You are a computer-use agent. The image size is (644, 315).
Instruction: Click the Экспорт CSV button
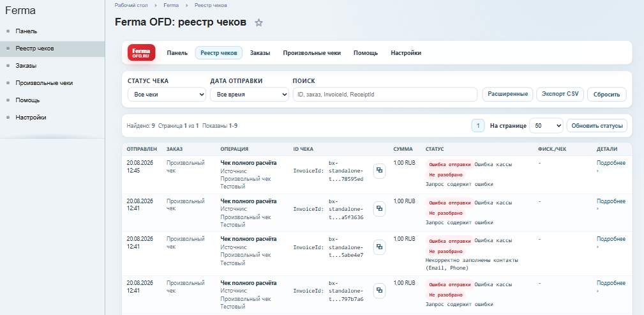560,94
